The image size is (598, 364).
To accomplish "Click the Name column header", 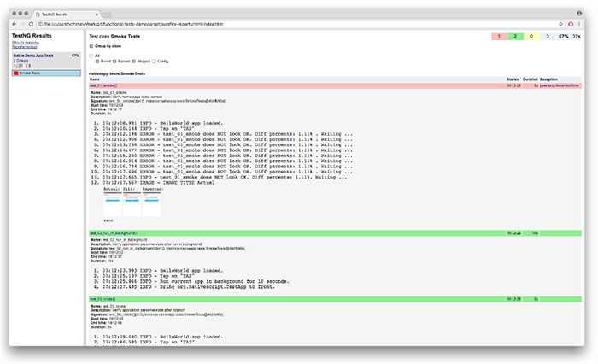I will (94, 79).
